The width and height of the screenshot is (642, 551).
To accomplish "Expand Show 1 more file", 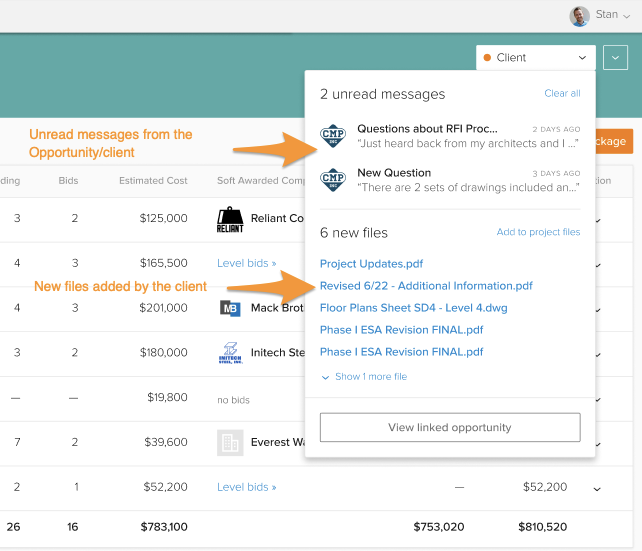I will pyautogui.click(x=364, y=377).
